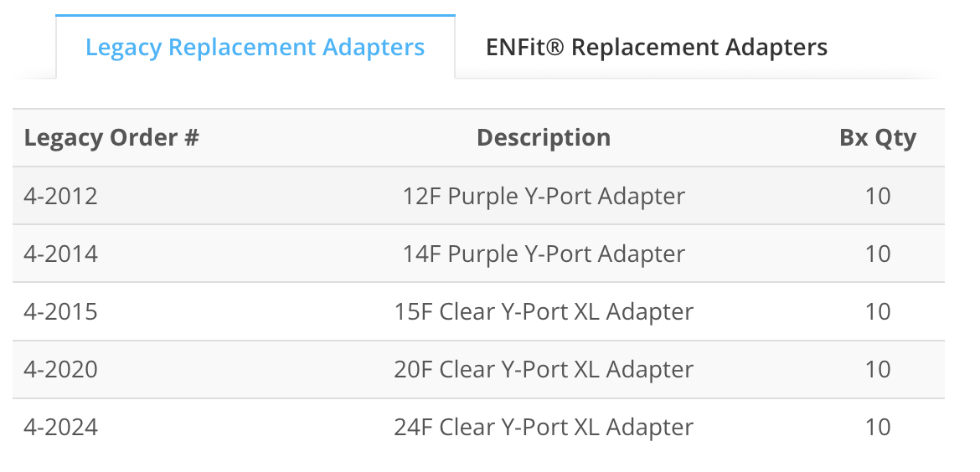This screenshot has width=980, height=472.
Task: Click the Legacy Order # column header
Action: click(x=111, y=138)
